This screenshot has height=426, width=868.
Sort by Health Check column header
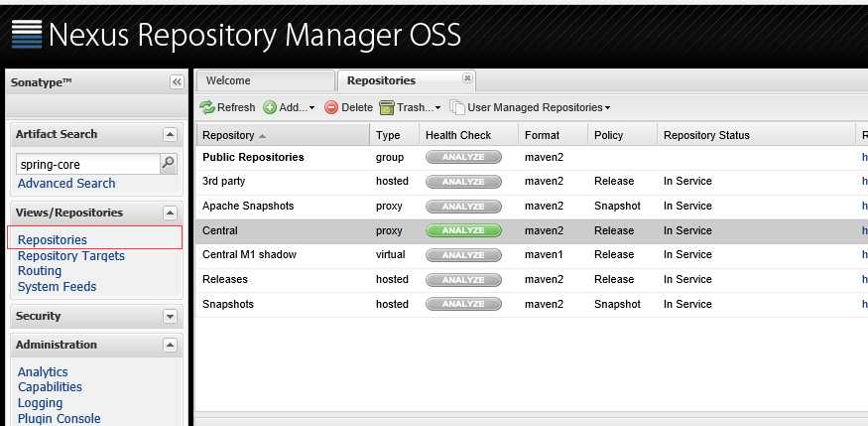point(469,135)
